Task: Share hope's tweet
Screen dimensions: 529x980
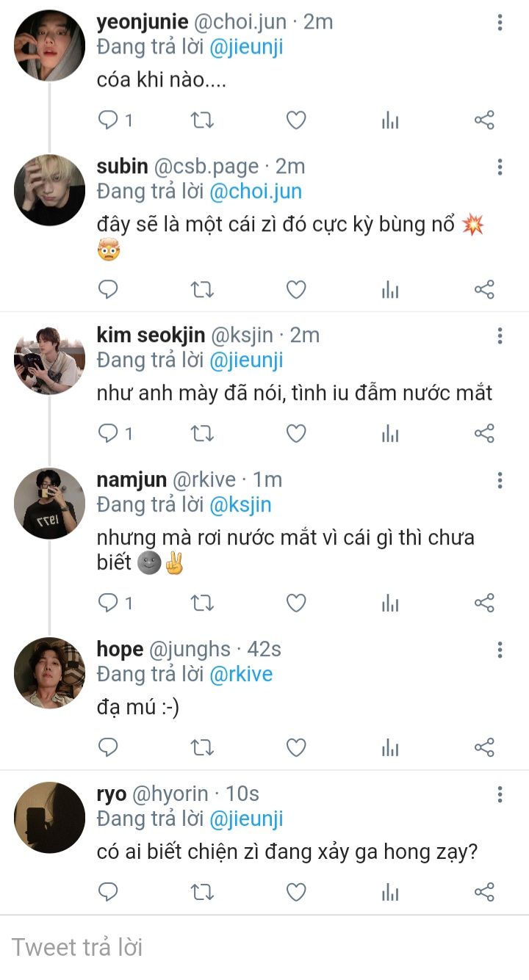Action: click(484, 748)
